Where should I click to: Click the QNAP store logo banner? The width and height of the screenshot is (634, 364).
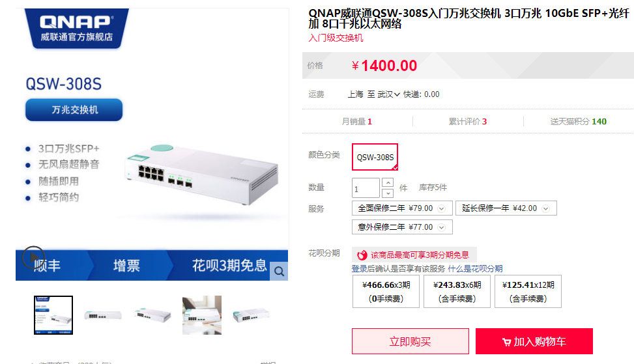tap(76, 29)
